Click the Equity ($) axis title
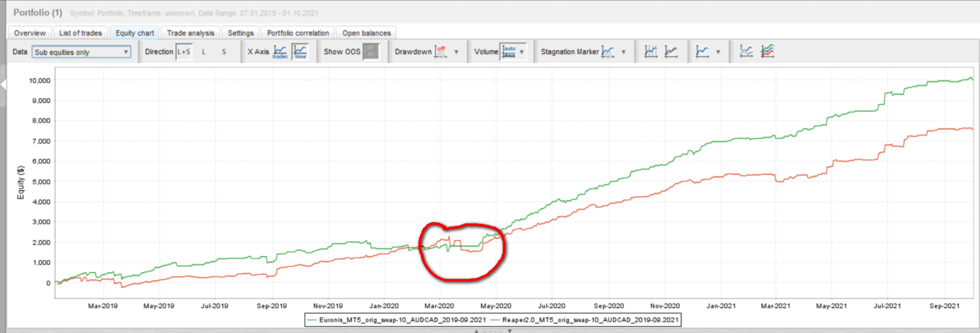Screen dimensions: 980x333 (21, 184)
